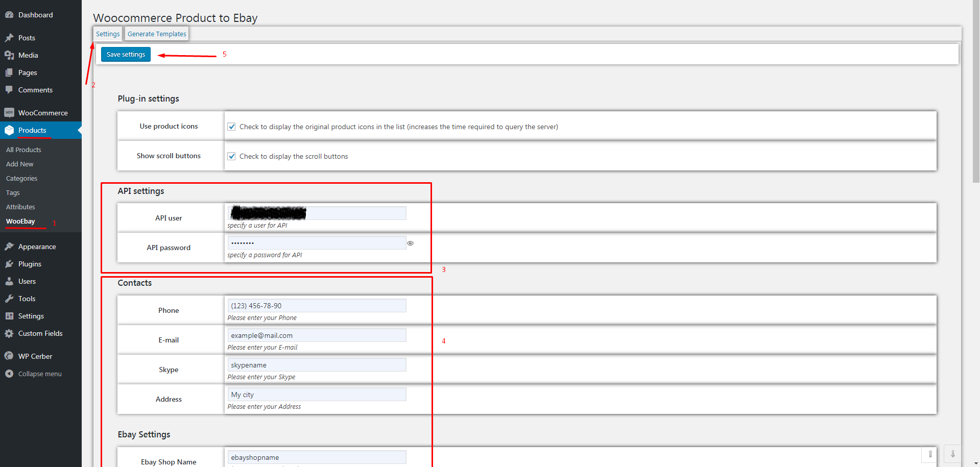Click the Save settings button

pos(126,54)
